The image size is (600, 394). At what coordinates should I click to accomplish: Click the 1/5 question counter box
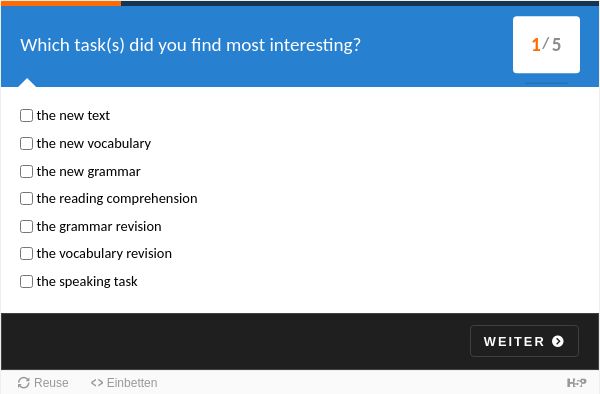[x=546, y=45]
